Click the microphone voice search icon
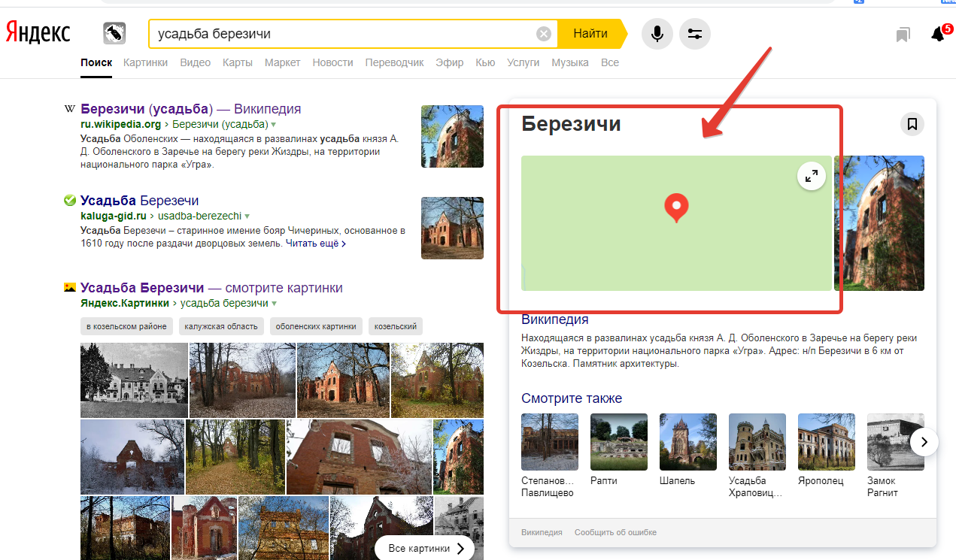Viewport: 956px width, 560px height. tap(657, 34)
